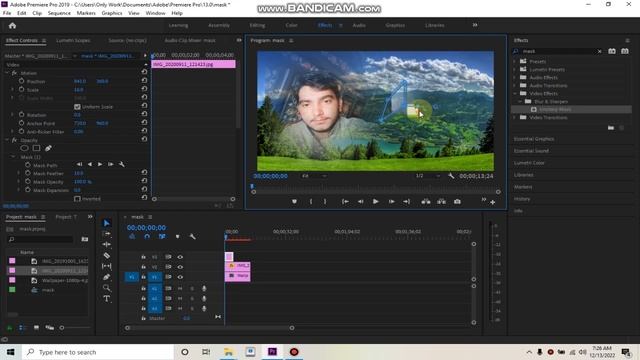Toggle lock on the V3 track
The height and width of the screenshot is (360, 640).
tap(143, 257)
